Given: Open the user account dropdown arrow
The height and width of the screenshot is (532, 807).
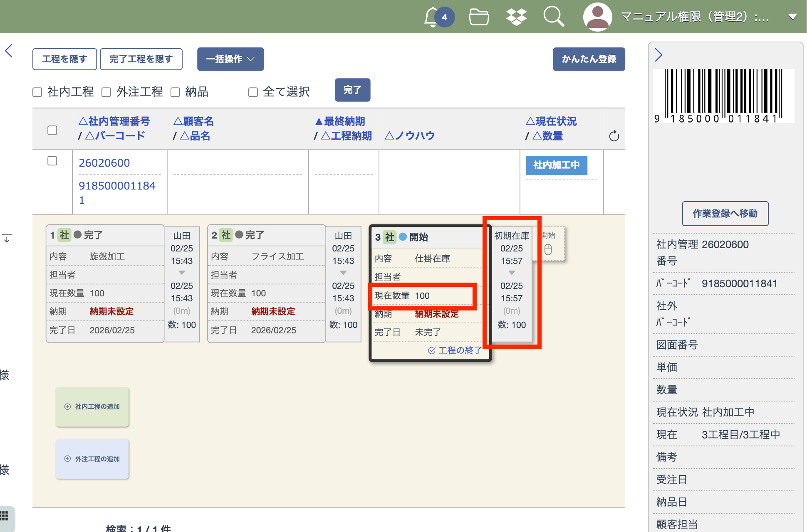Looking at the screenshot, I should coord(792,17).
